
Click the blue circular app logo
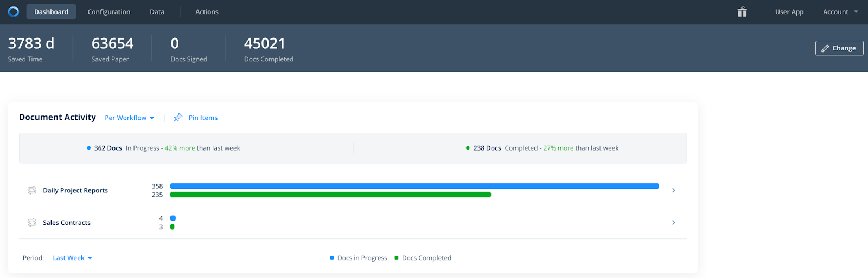click(14, 11)
